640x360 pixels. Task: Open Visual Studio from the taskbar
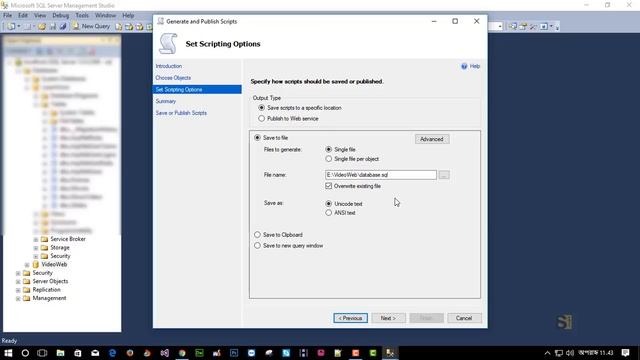point(164,353)
